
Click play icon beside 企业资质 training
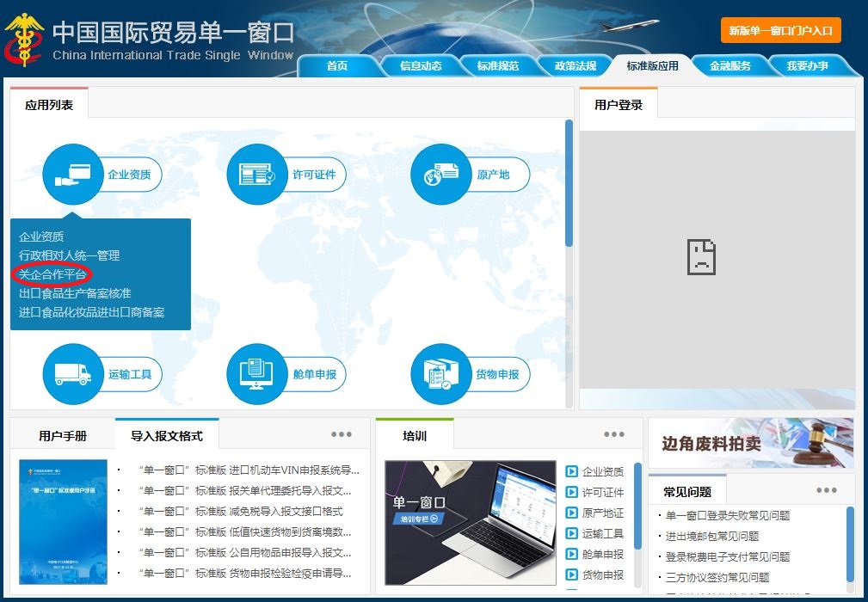click(x=571, y=471)
